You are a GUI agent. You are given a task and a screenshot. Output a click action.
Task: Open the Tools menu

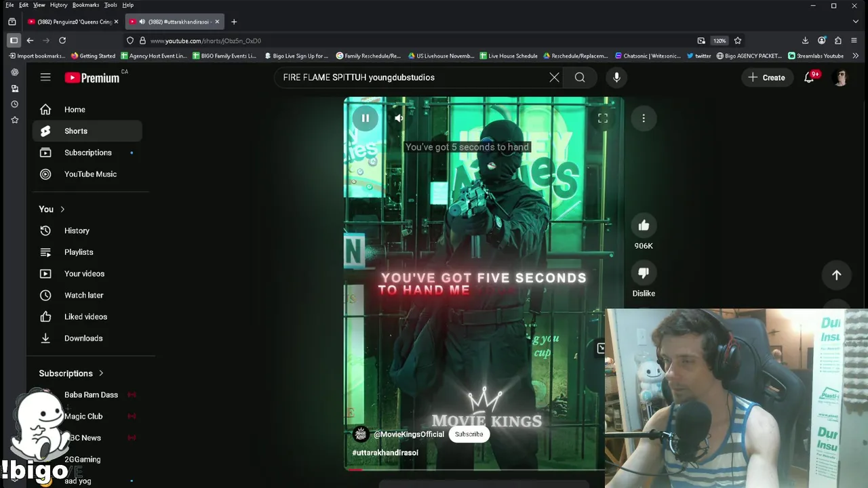coord(111,5)
